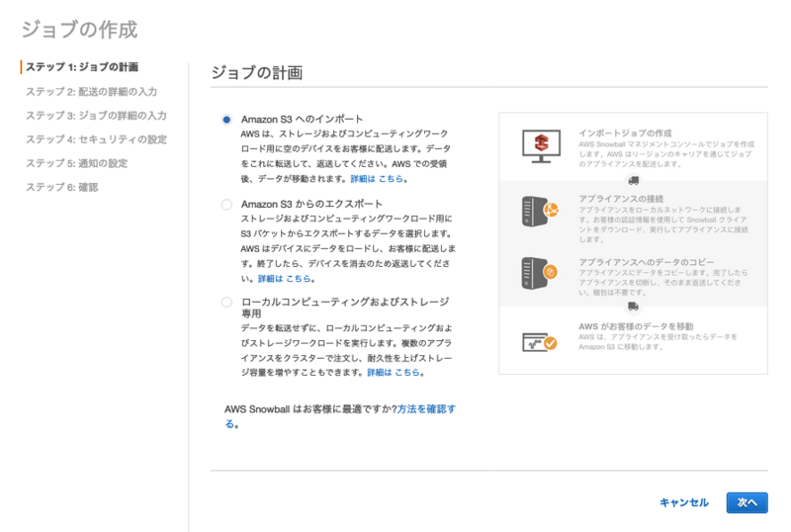Viewport: 791px width, 532px height.
Task: Open 詳細は こちら link under S3 import
Action: coord(377,179)
